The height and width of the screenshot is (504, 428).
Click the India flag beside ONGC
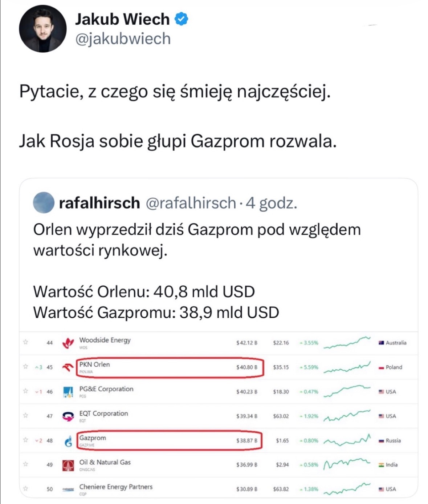pyautogui.click(x=381, y=465)
